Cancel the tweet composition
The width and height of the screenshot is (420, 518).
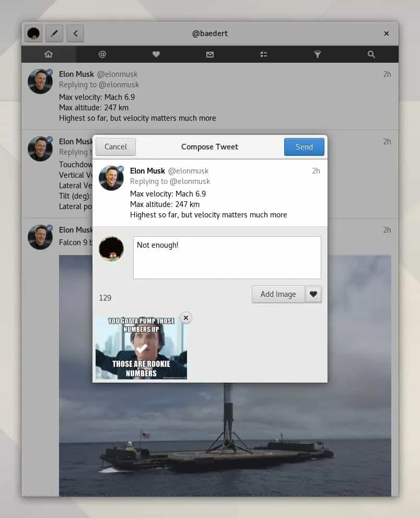click(x=115, y=147)
